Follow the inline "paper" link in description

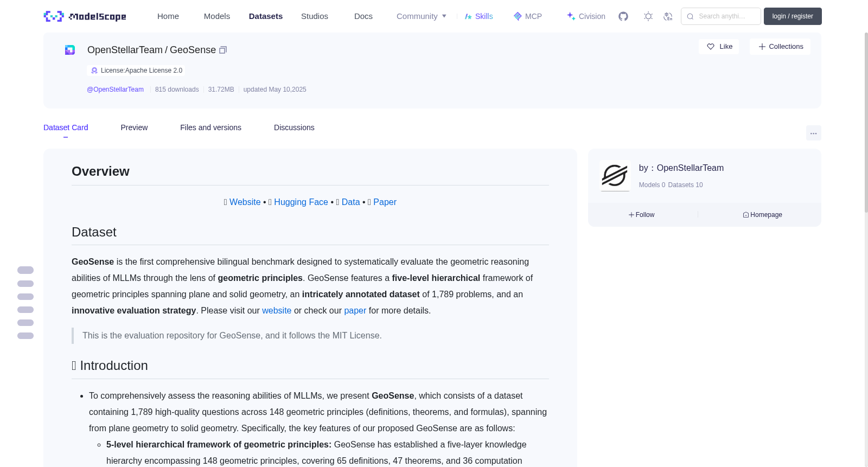(x=355, y=310)
